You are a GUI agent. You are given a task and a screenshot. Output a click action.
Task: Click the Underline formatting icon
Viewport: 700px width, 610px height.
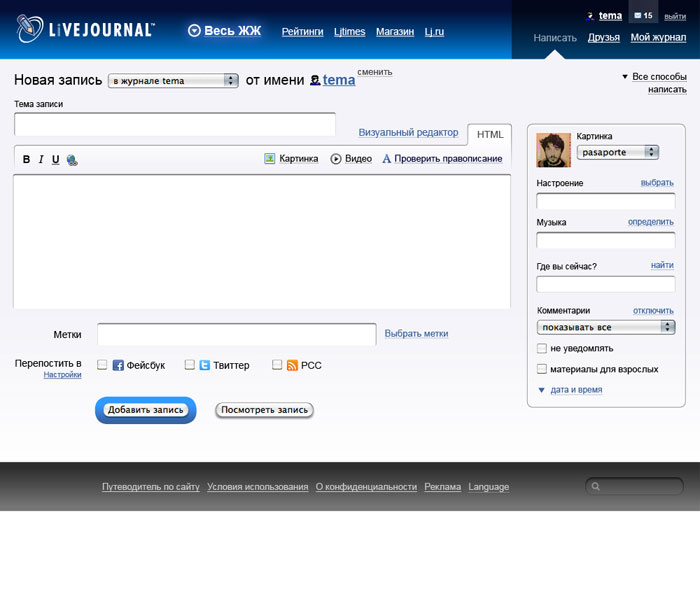tap(55, 159)
